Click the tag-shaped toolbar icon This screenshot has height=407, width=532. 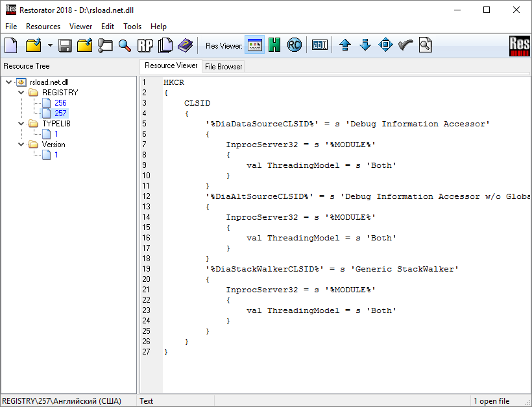click(105, 45)
